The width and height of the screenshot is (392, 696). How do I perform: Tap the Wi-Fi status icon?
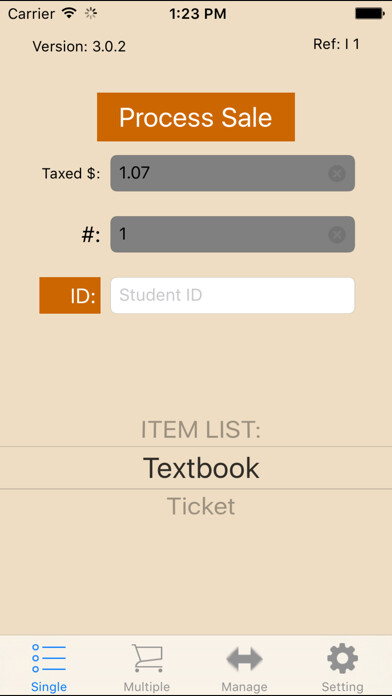tap(69, 13)
